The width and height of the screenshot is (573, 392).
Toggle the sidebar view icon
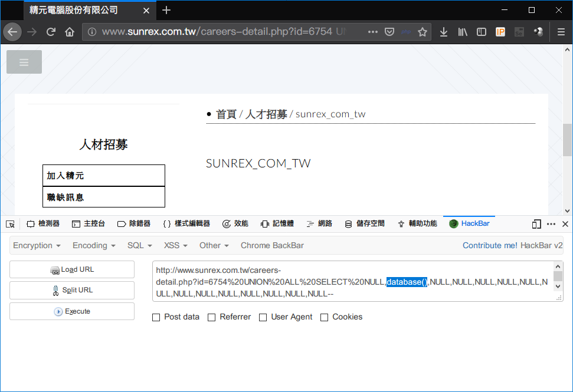coord(482,32)
